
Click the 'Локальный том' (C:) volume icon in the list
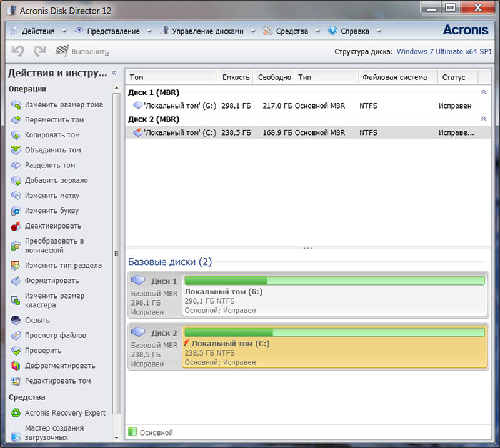137,132
